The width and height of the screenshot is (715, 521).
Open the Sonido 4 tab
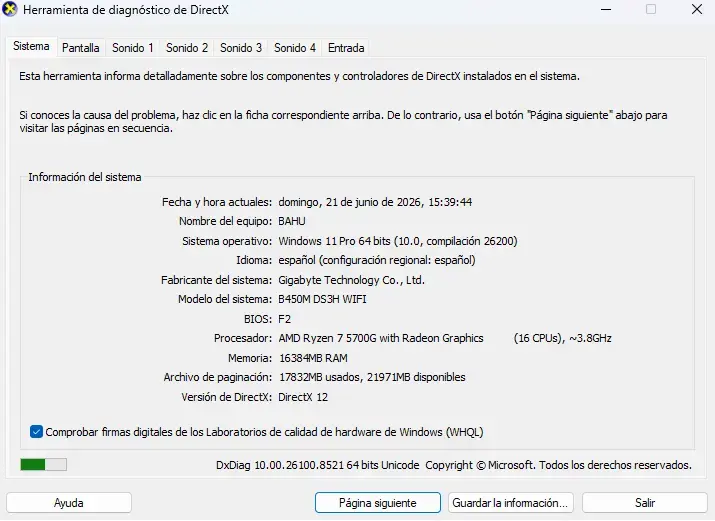click(295, 48)
